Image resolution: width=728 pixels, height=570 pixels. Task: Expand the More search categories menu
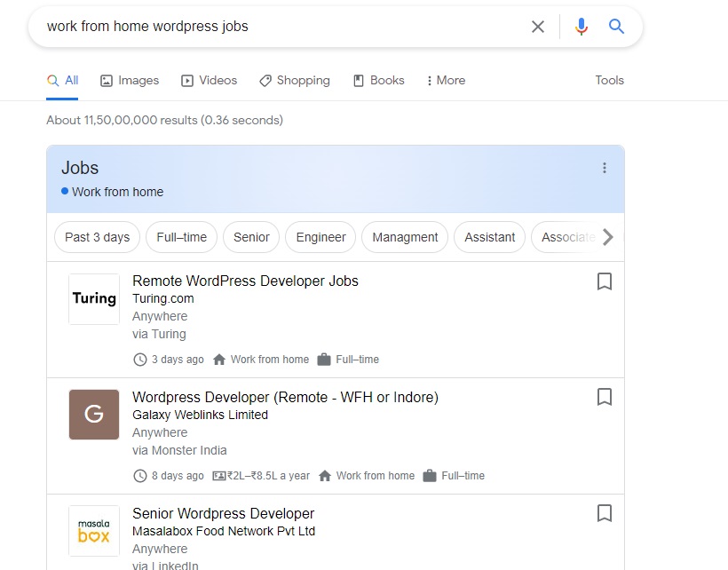click(447, 80)
